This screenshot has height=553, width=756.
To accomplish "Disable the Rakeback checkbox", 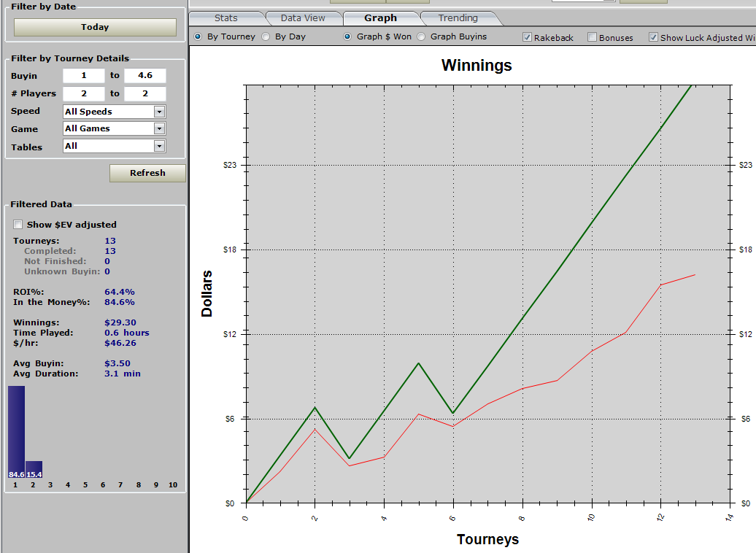I will (x=528, y=37).
